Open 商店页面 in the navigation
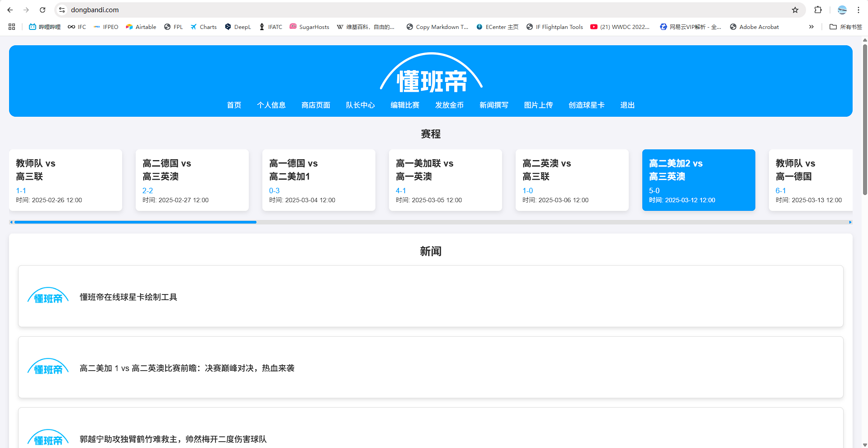Screen dimensions: 868x448 (316, 105)
